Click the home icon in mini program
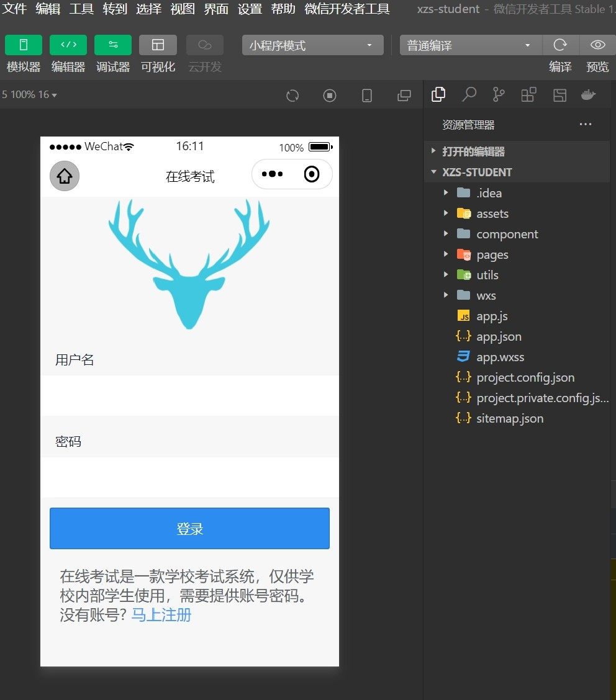 tap(65, 176)
